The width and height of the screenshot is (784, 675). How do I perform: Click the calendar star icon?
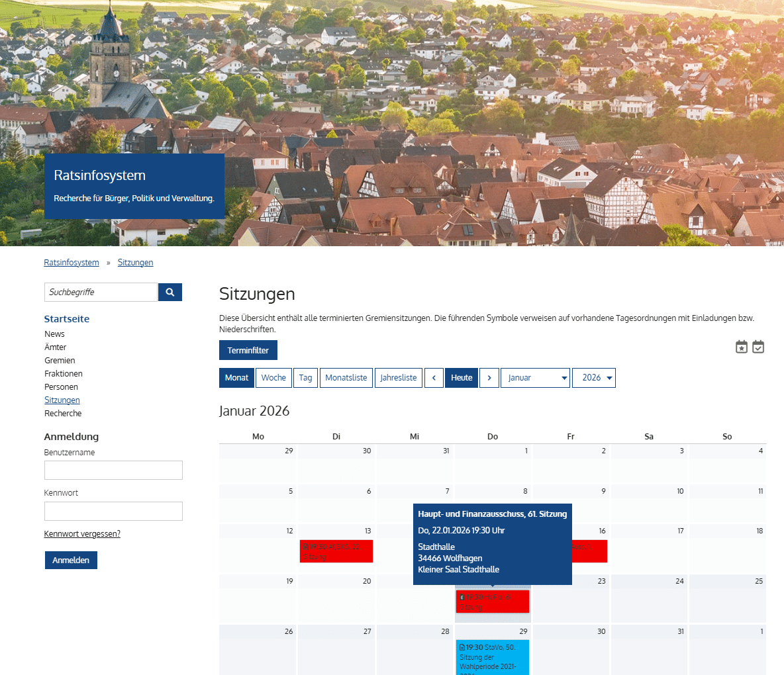[x=742, y=347]
